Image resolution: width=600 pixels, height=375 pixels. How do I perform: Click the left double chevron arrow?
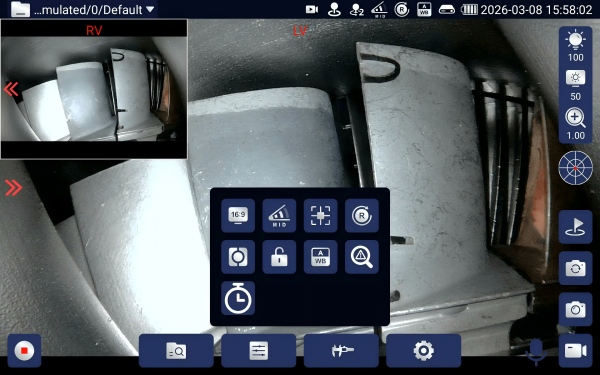[11, 89]
